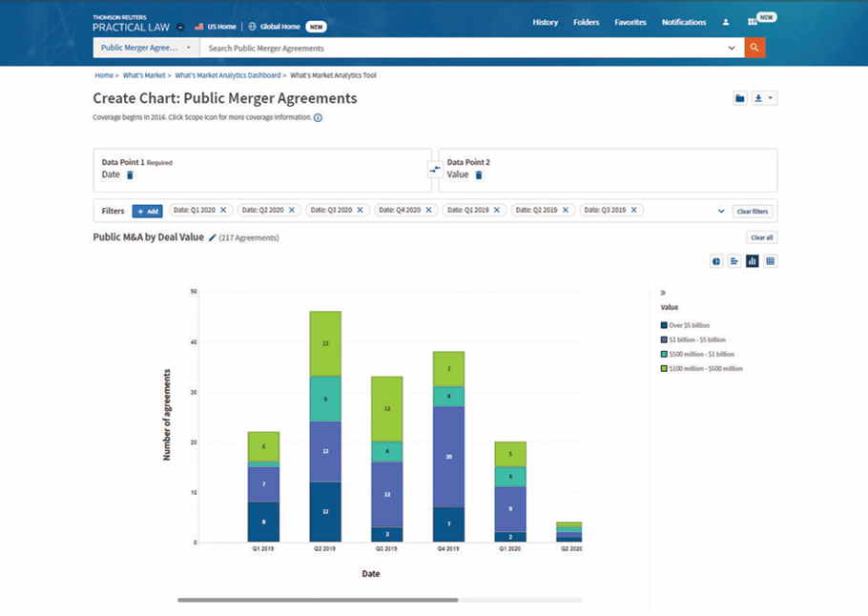Click the orange search button

point(754,48)
